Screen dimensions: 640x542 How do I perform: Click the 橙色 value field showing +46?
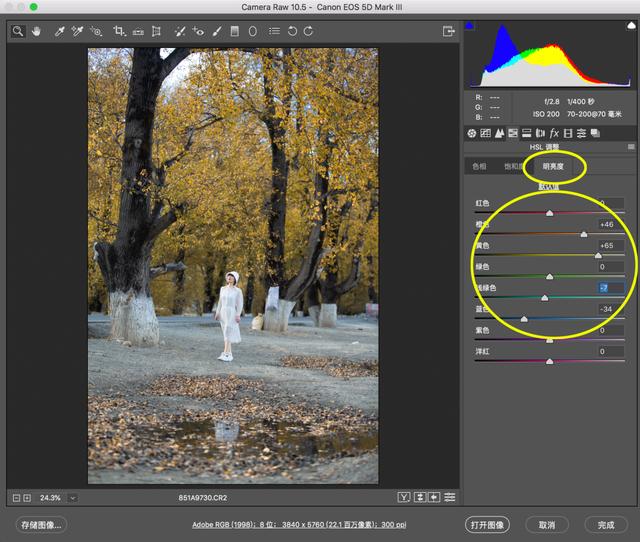pyautogui.click(x=611, y=224)
